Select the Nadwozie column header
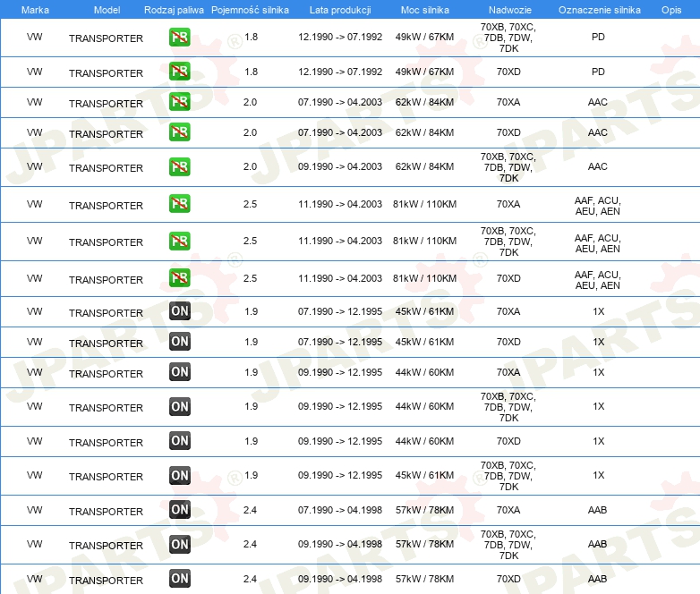 click(x=508, y=9)
